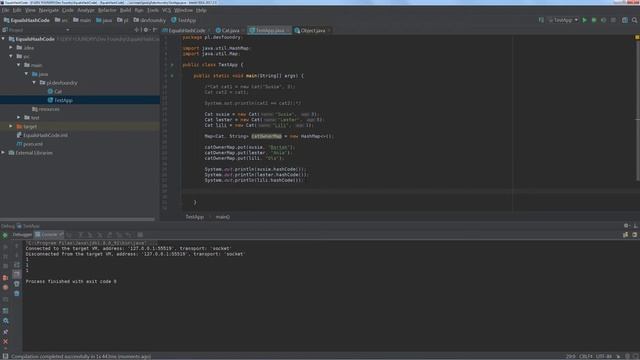Select the Debugger tab
The image size is (640, 360).
[x=22, y=235]
